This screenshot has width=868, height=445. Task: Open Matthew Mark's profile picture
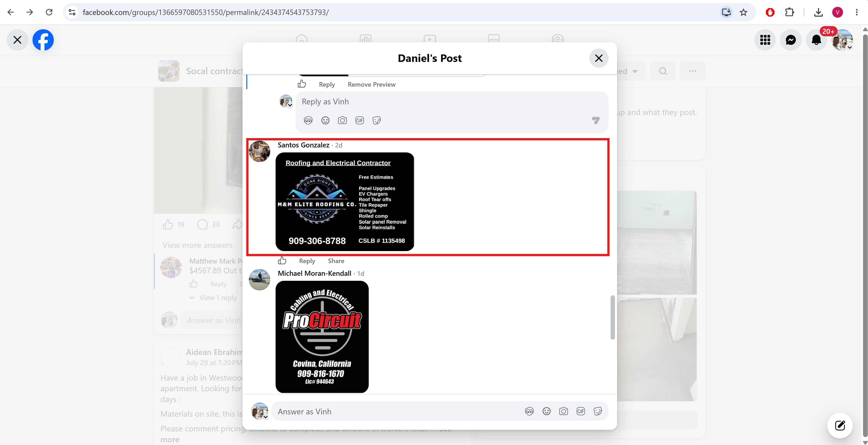click(171, 267)
